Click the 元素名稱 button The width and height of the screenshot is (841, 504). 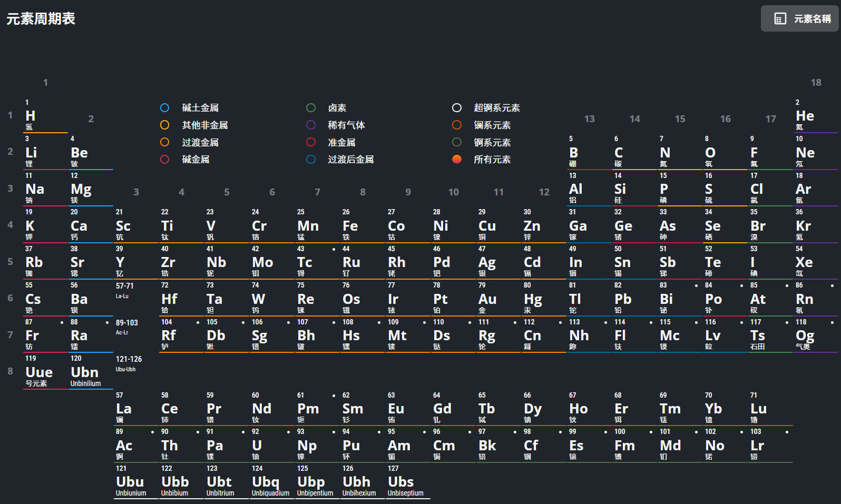click(799, 19)
